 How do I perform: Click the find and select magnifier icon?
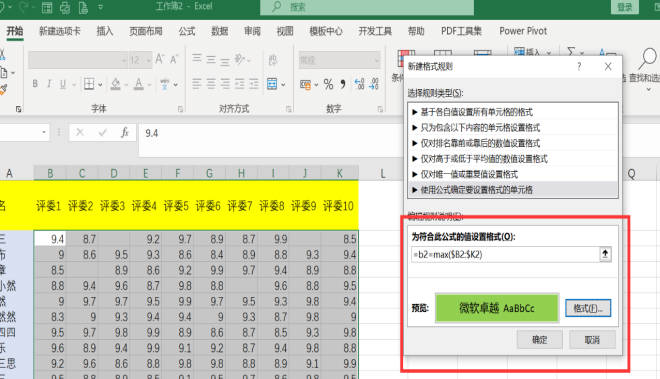[x=647, y=59]
